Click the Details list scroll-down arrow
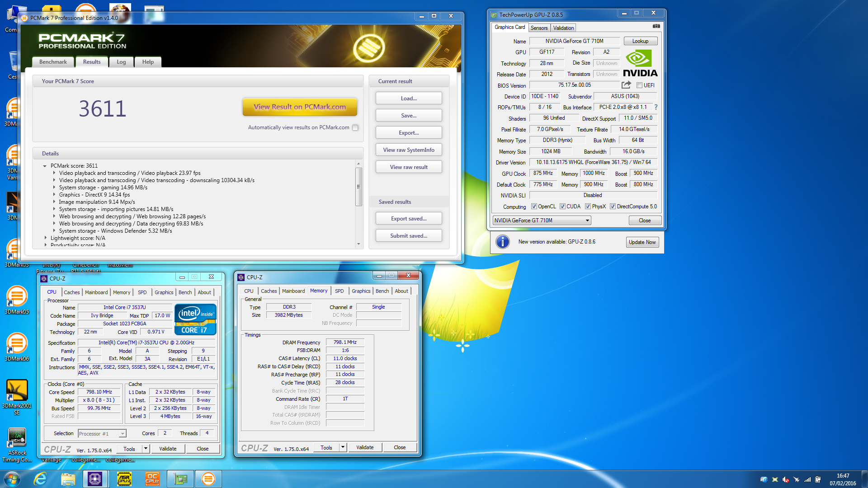 pyautogui.click(x=359, y=244)
